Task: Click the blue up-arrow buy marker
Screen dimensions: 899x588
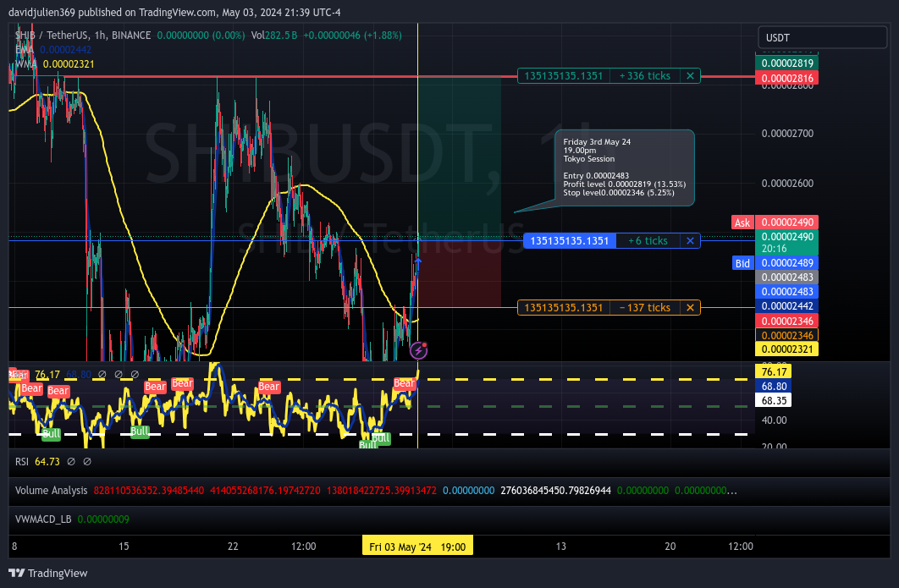Action: [418, 264]
